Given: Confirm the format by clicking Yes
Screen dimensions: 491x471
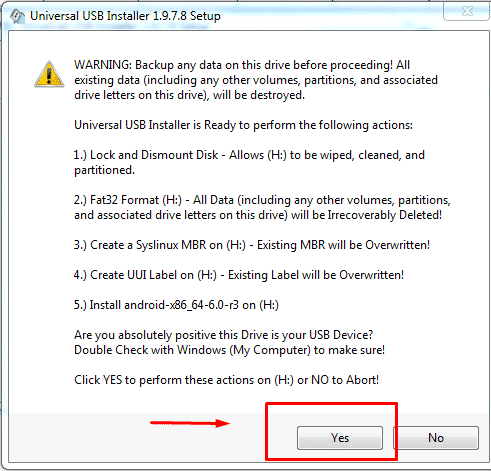Looking at the screenshot, I should point(340,438).
